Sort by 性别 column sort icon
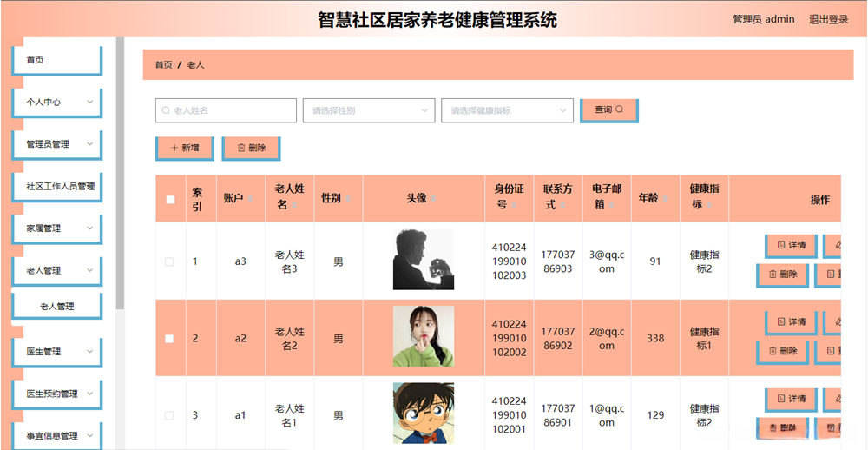The width and height of the screenshot is (868, 450). click(x=348, y=199)
